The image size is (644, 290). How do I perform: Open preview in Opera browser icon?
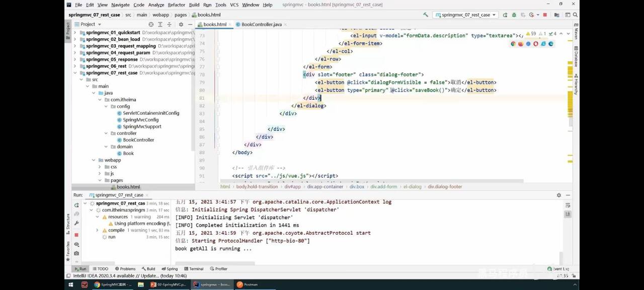click(536, 44)
